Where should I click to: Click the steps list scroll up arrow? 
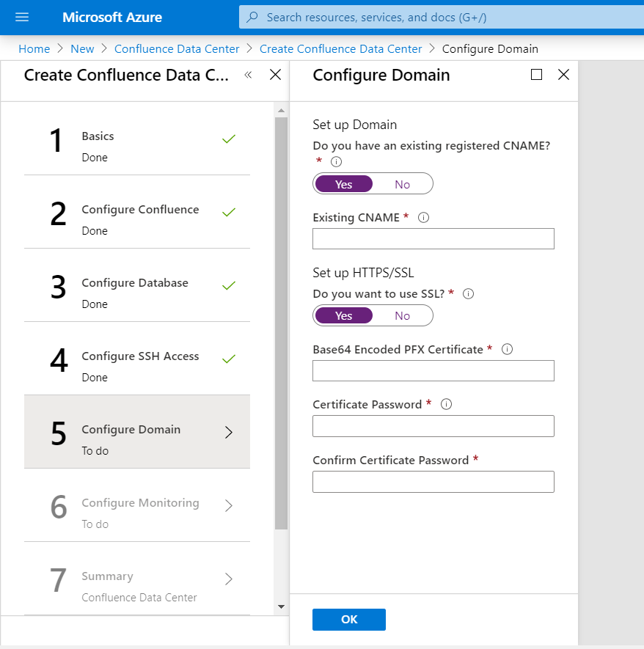coord(281,111)
